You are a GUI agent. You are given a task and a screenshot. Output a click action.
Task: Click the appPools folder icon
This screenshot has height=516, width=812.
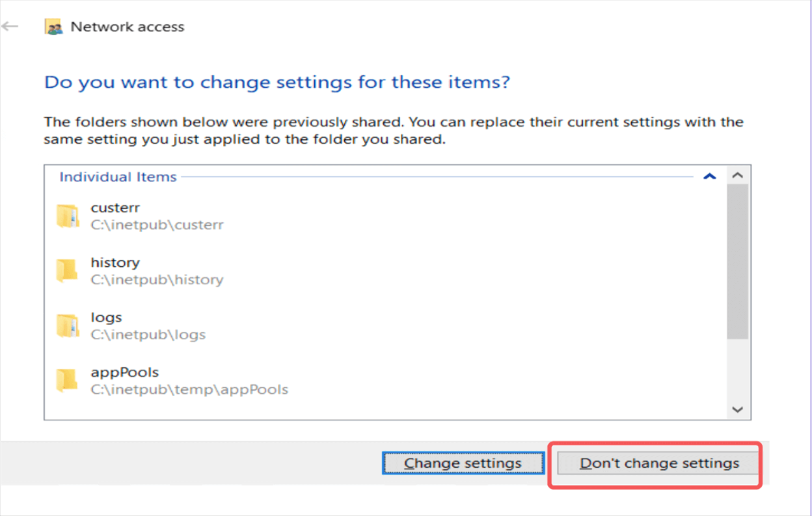pos(67,381)
